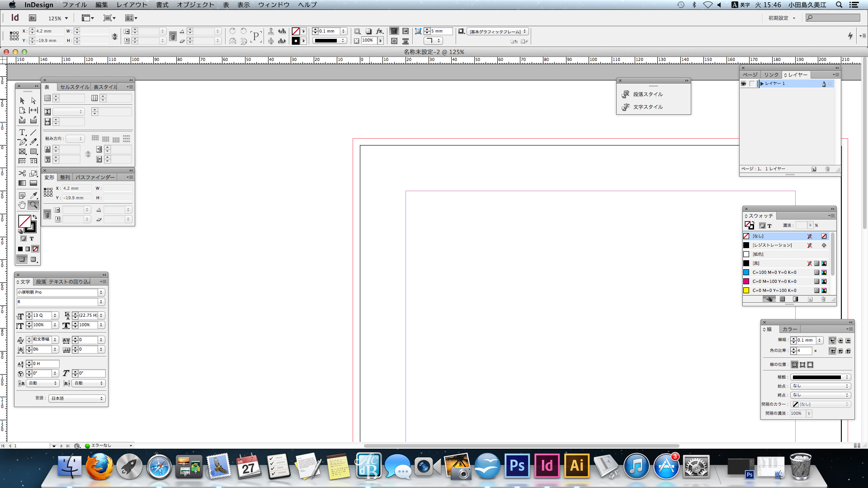868x488 pixels.
Task: Toggle constrain proportions chain in Transform panel
Action: [x=47, y=215]
